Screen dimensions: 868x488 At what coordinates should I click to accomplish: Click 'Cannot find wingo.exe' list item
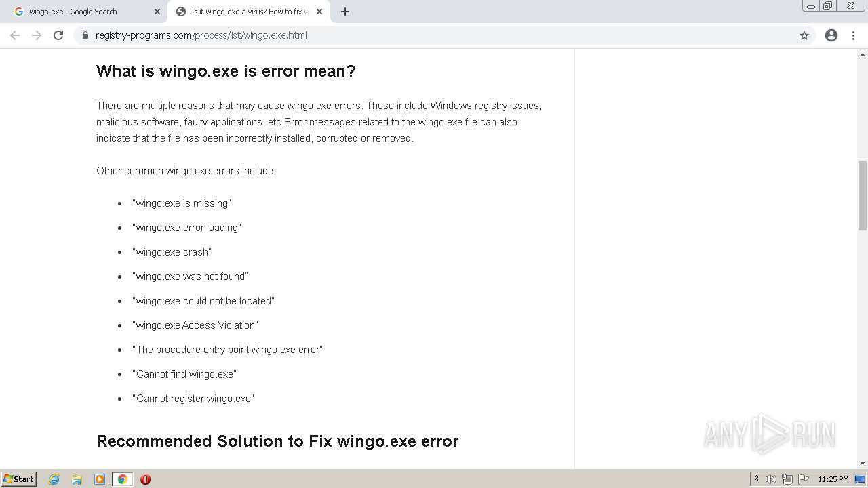pyautogui.click(x=184, y=374)
